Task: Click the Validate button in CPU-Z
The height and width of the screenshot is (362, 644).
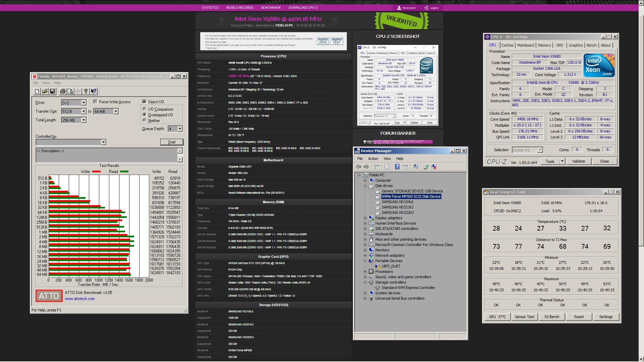Action: click(x=579, y=161)
